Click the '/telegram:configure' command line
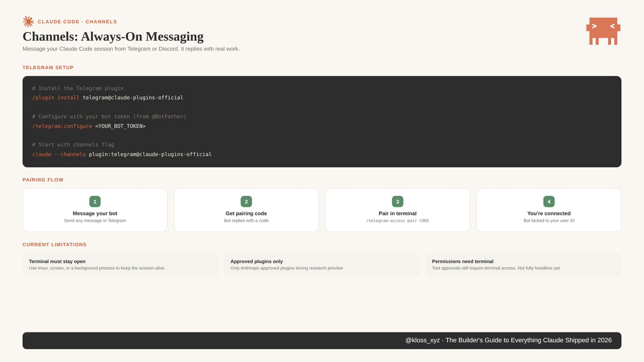Image resolution: width=644 pixels, height=362 pixels. pos(89,126)
